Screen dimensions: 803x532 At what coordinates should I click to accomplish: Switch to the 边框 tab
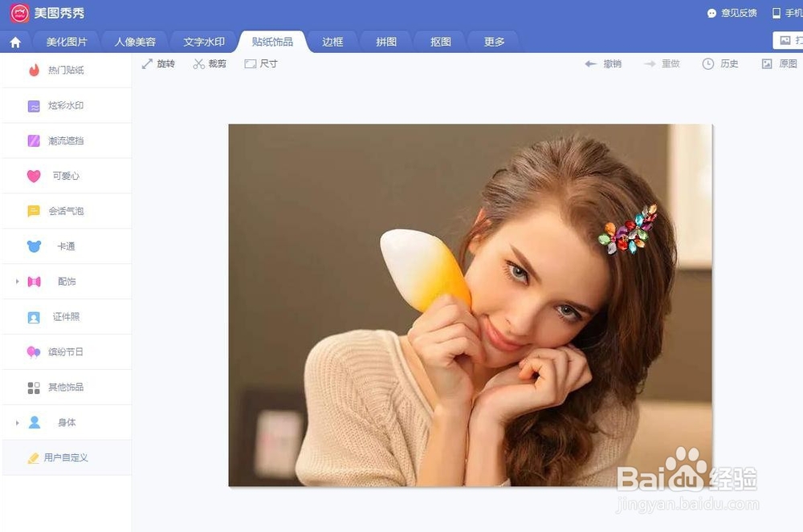(x=332, y=42)
